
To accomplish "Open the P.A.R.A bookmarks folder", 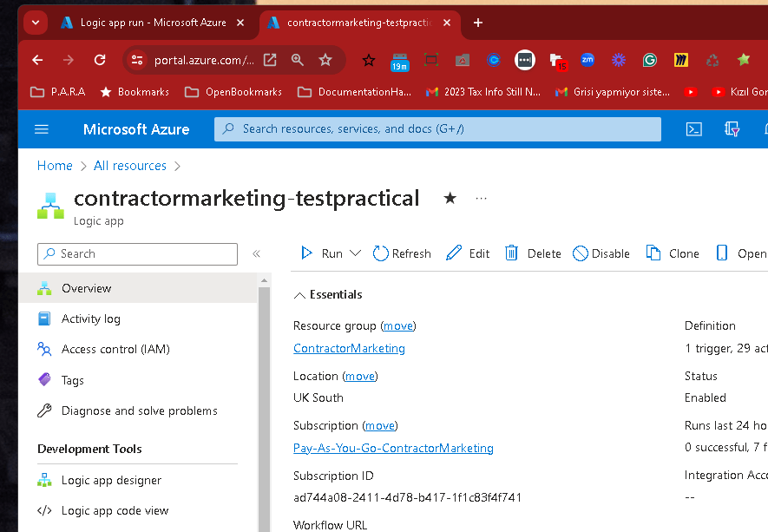I will (58, 92).
